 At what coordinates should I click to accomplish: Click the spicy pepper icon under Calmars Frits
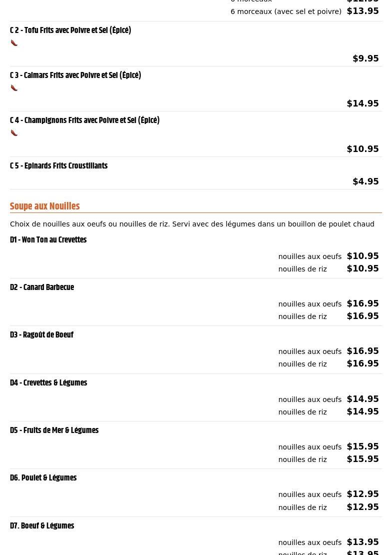click(x=14, y=88)
